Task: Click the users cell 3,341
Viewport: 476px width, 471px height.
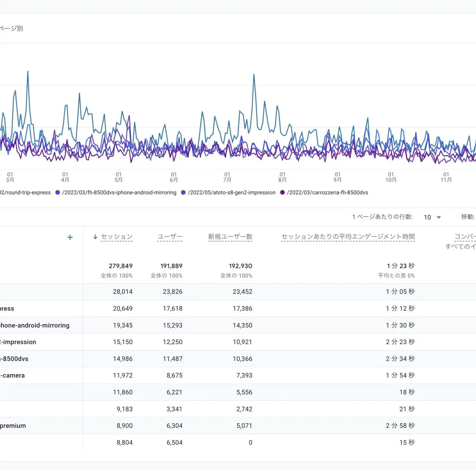Action: pyautogui.click(x=174, y=409)
